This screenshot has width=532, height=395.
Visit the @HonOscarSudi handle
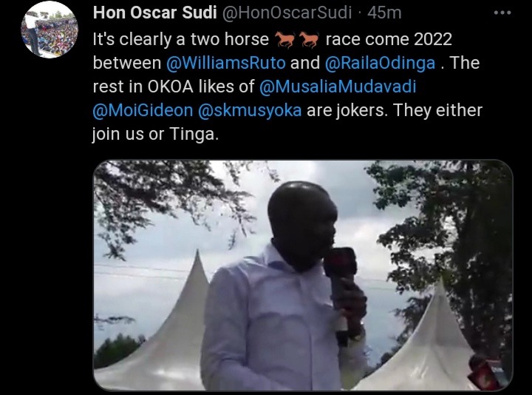point(287,13)
